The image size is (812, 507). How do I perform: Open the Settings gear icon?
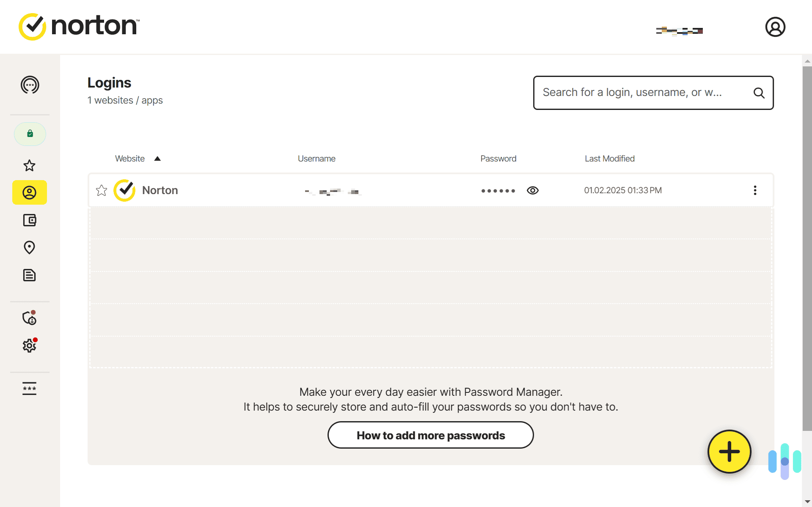click(29, 345)
